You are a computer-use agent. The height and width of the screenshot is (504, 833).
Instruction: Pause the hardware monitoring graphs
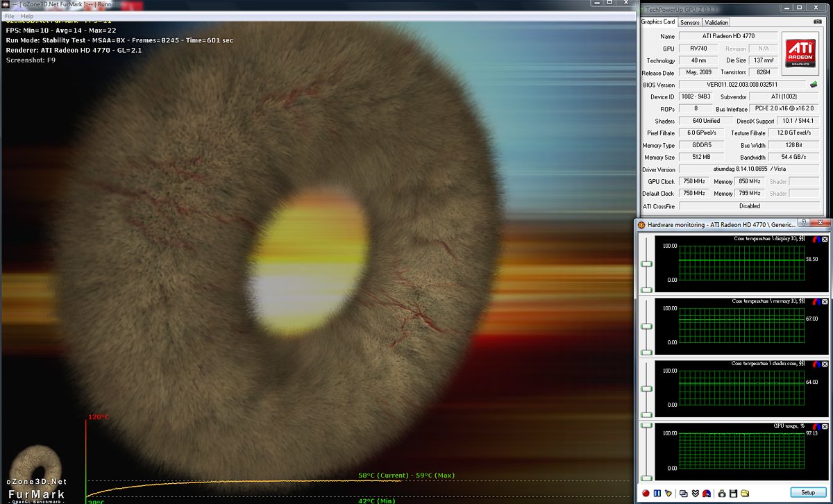[657, 493]
